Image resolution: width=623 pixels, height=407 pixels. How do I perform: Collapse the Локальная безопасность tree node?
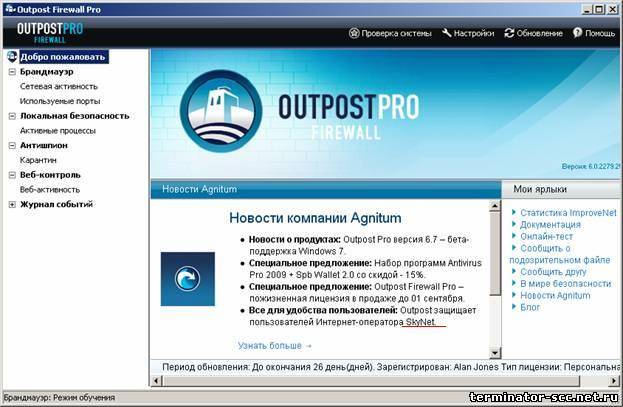click(x=12, y=116)
